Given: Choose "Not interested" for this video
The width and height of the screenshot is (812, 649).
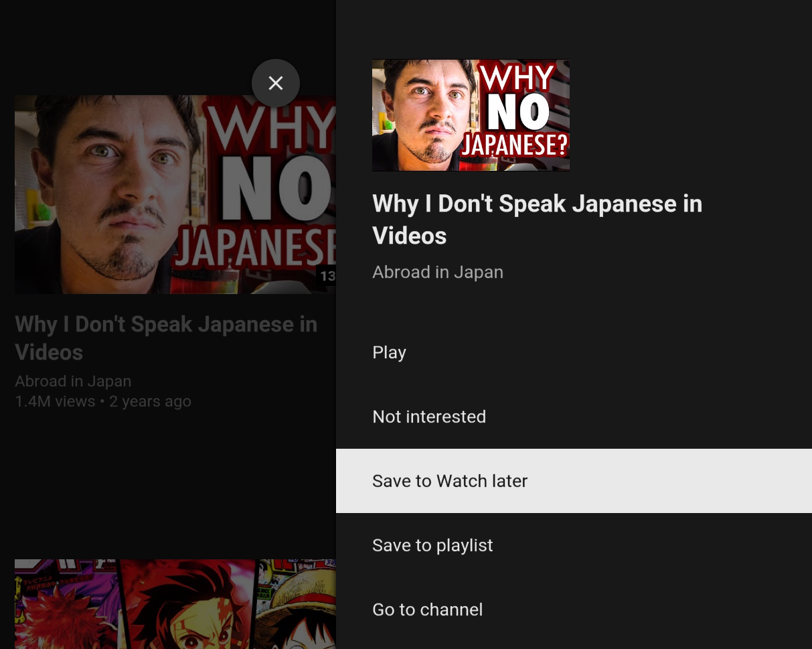Looking at the screenshot, I should 429,416.
